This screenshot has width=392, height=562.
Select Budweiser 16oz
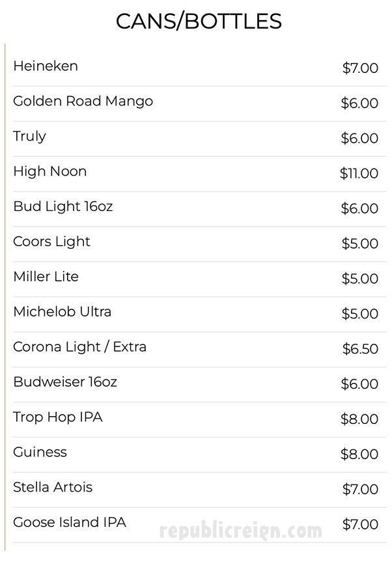[65, 382]
